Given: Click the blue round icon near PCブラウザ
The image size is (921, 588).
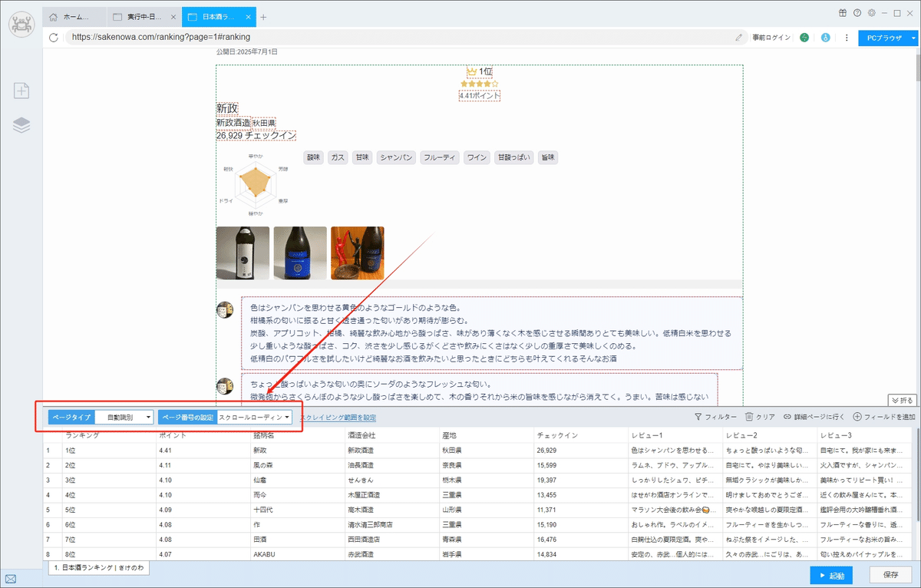Looking at the screenshot, I should tap(826, 37).
